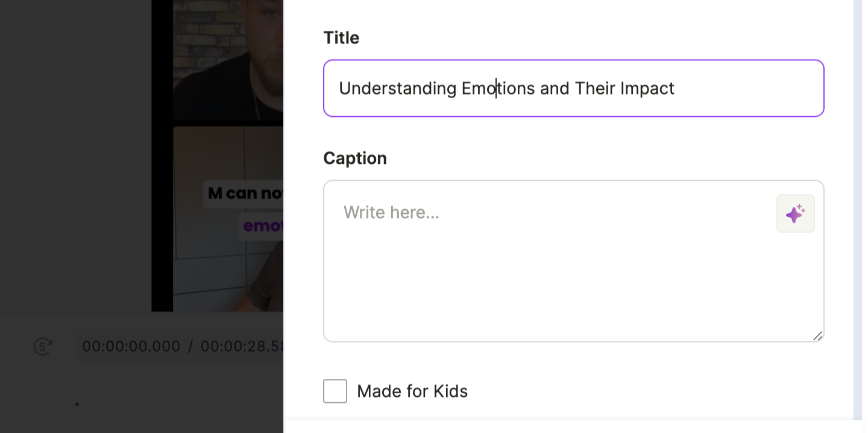Screen dimensions: 868x433
Task: Select the lower video clip in the preview
Action: coord(228,219)
